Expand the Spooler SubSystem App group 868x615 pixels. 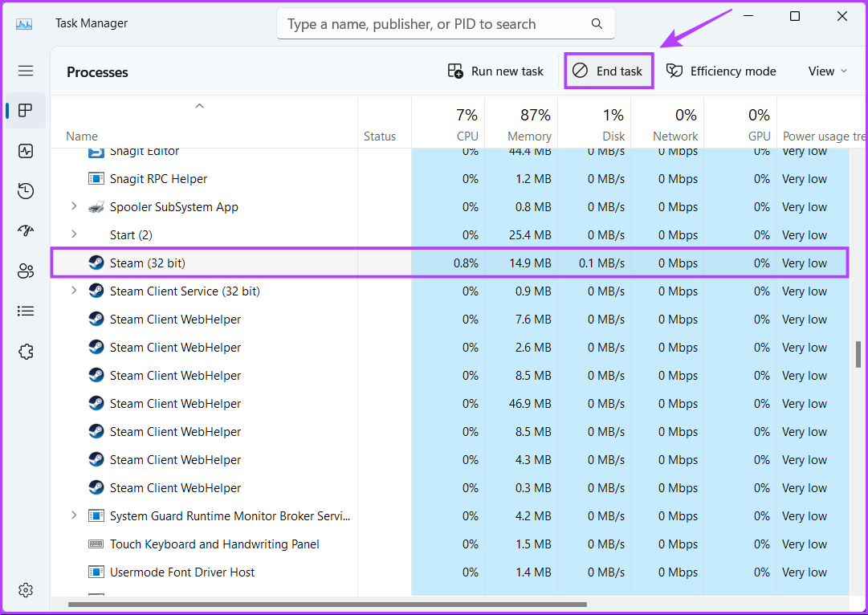pyautogui.click(x=74, y=206)
